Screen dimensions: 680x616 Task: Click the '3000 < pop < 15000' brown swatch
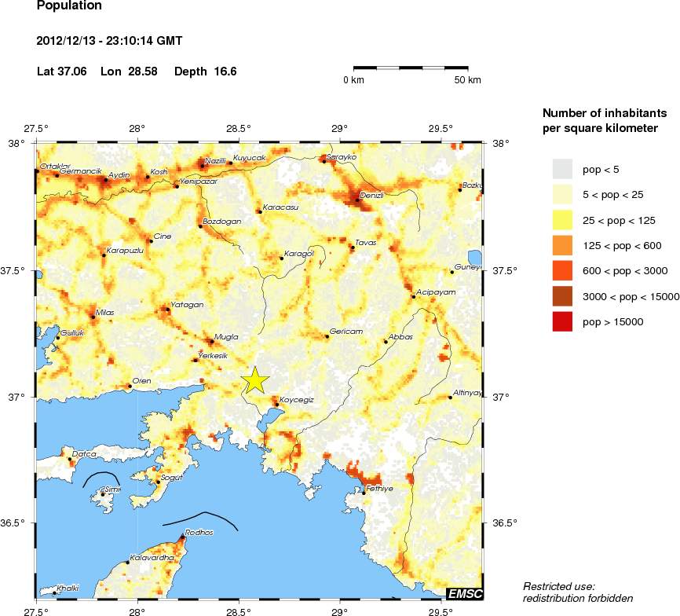(562, 296)
